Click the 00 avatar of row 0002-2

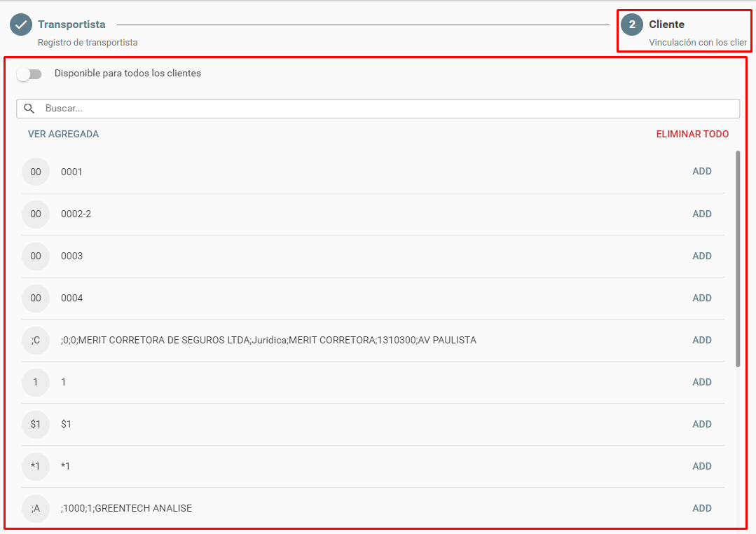36,214
